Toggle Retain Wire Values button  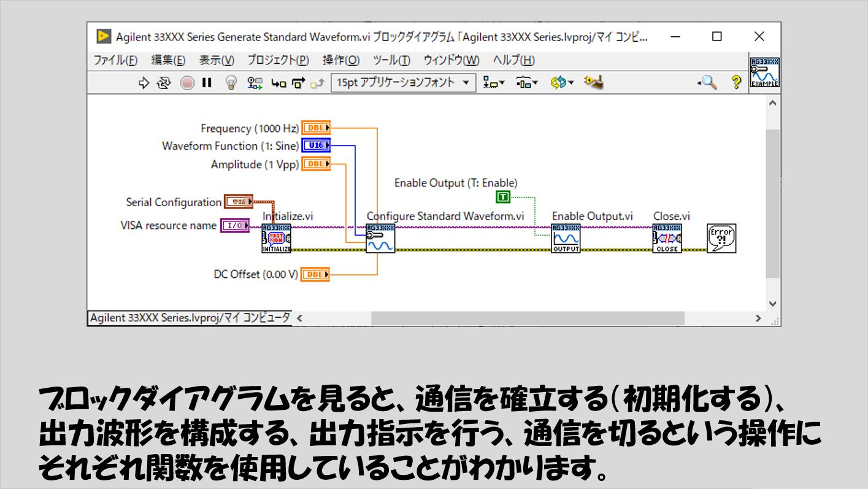(x=254, y=83)
